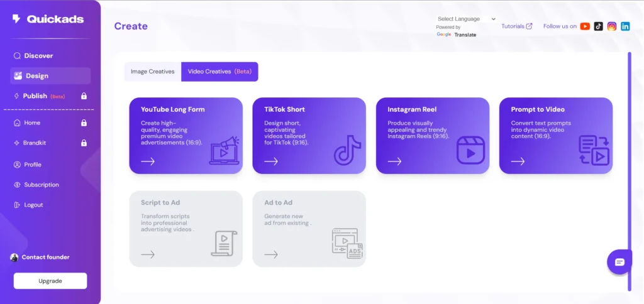This screenshot has width=644, height=304.
Task: Click the Script to Ad card title
Action: coord(160,203)
